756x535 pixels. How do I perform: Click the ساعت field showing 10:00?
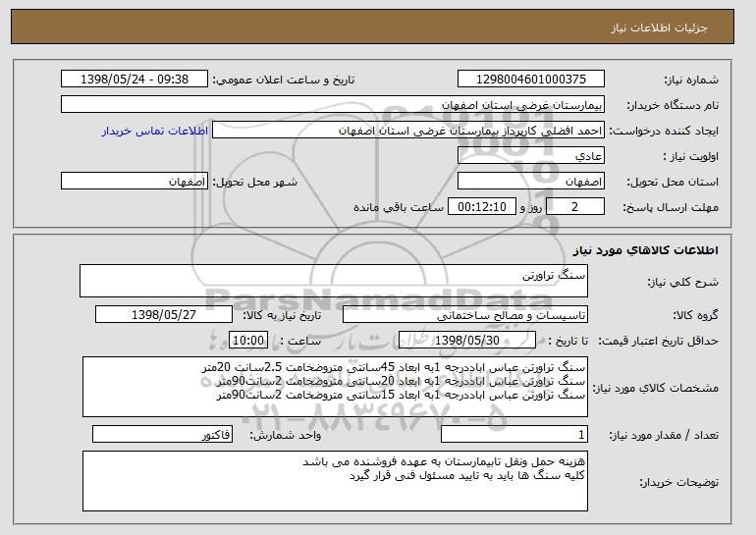tap(248, 341)
